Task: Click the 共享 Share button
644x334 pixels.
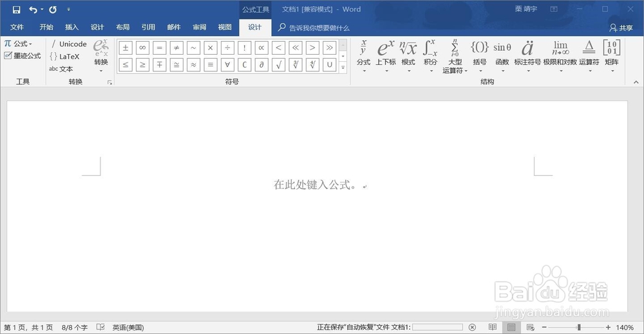Action: point(621,28)
